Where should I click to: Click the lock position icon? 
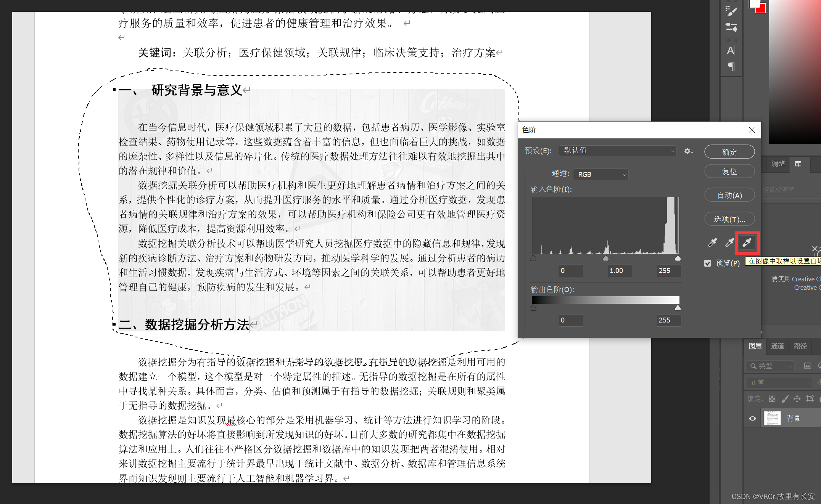(x=797, y=399)
